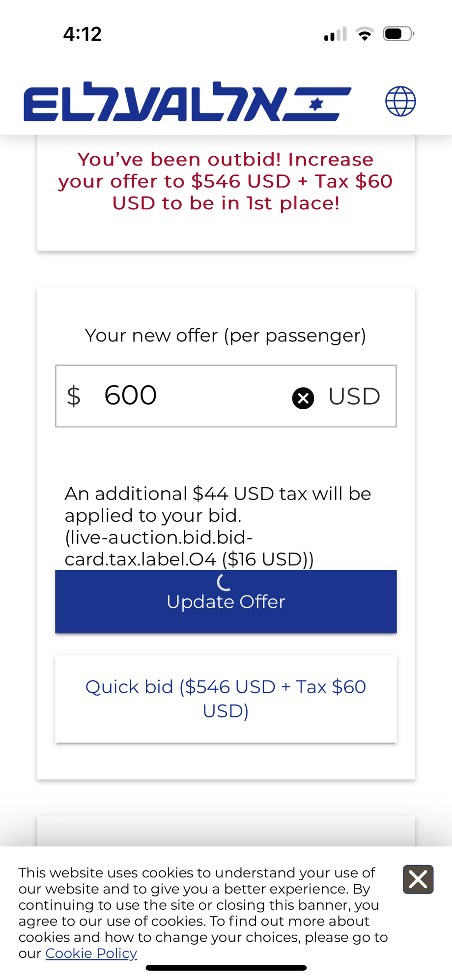Tap the "You've been outbid" message
This screenshot has height=980, width=452.
226,181
